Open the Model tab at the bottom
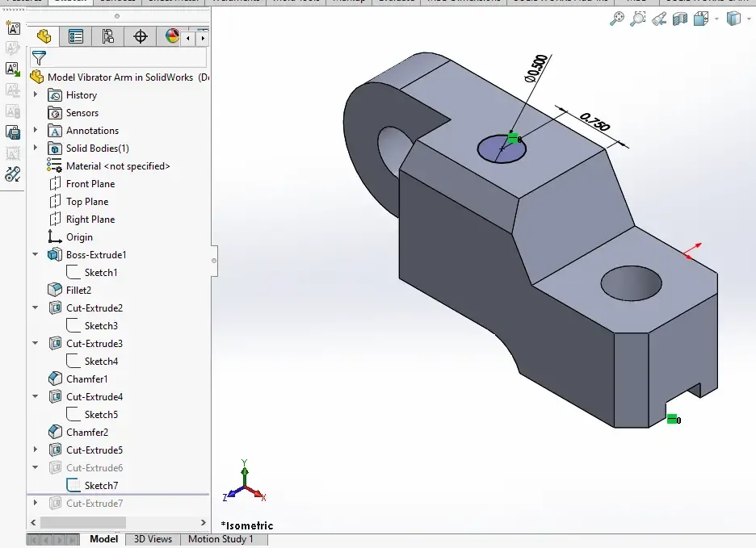The image size is (756, 548). (103, 539)
